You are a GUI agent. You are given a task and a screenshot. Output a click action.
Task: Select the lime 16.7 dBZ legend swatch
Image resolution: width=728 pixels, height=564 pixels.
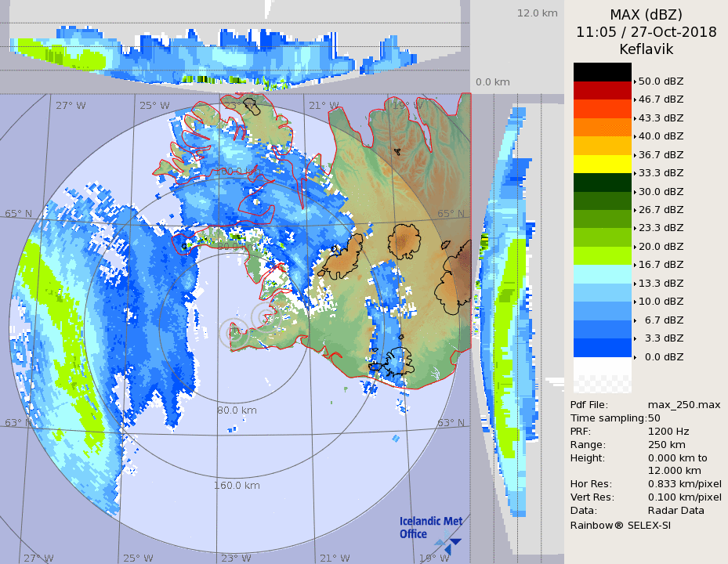tap(602, 255)
